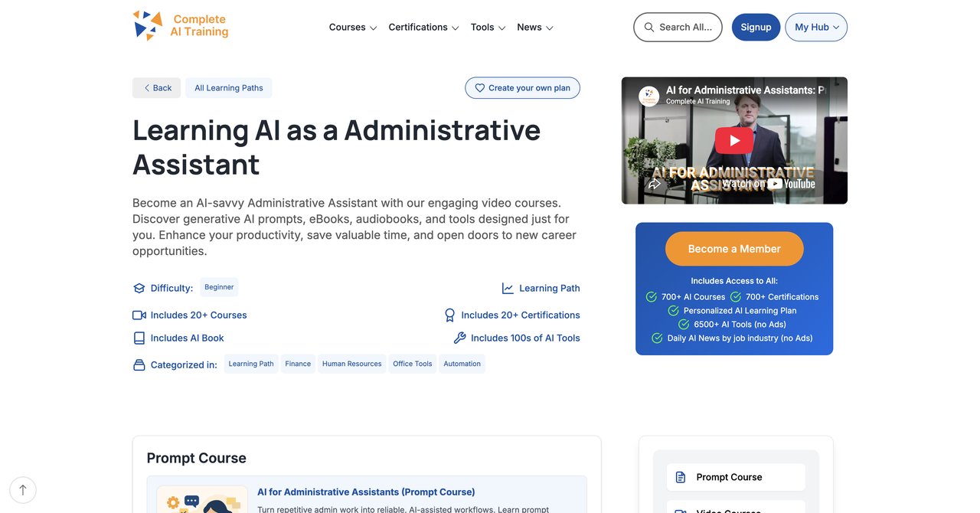Click the prompt course card thumbnail
The width and height of the screenshot is (980, 513).
point(202,499)
